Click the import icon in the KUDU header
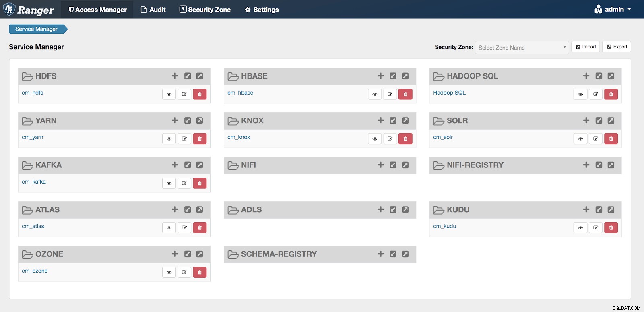Viewport: 644px width, 312px height. click(599, 209)
